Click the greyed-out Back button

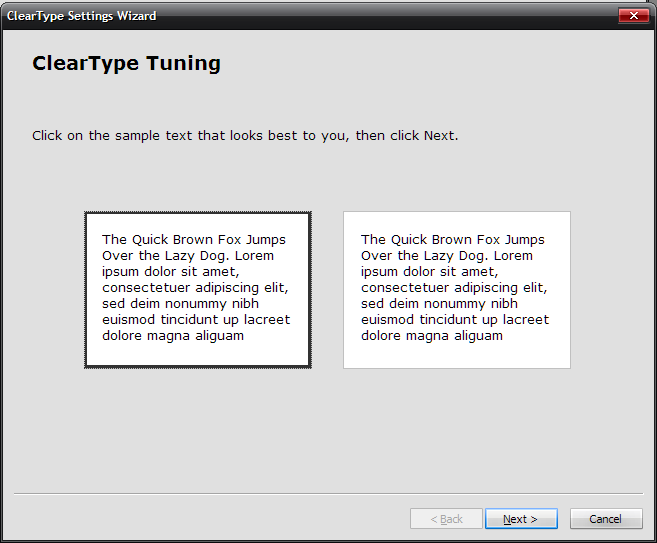pos(446,519)
